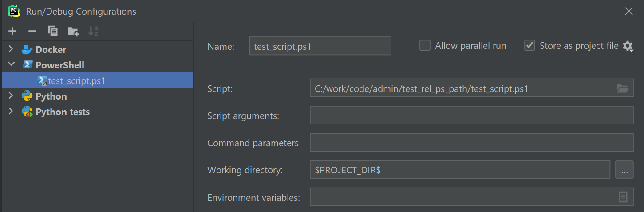Click the Create New Folder icon
This screenshot has width=644, height=212.
73,31
